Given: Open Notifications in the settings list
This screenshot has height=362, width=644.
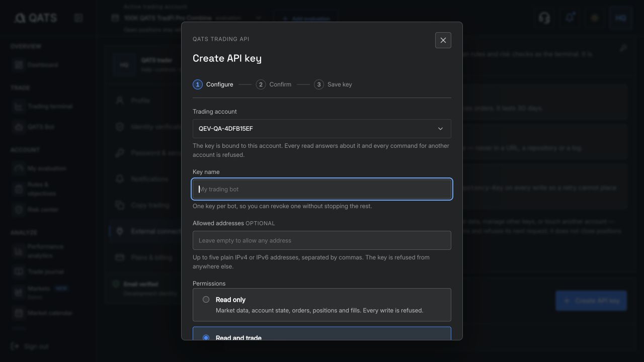Looking at the screenshot, I should click(145, 179).
